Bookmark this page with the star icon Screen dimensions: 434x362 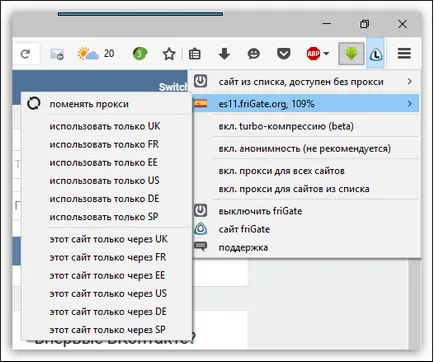[x=169, y=54]
